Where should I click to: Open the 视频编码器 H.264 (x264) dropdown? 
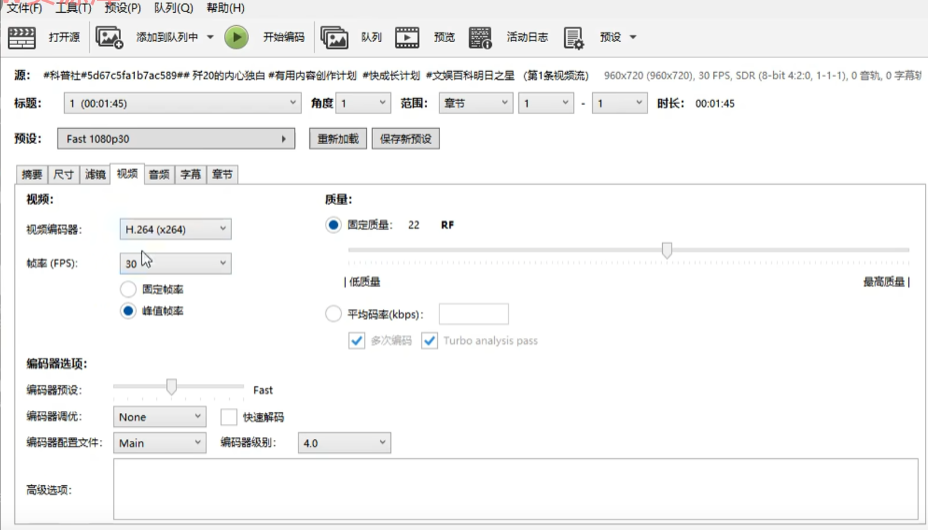tap(175, 229)
